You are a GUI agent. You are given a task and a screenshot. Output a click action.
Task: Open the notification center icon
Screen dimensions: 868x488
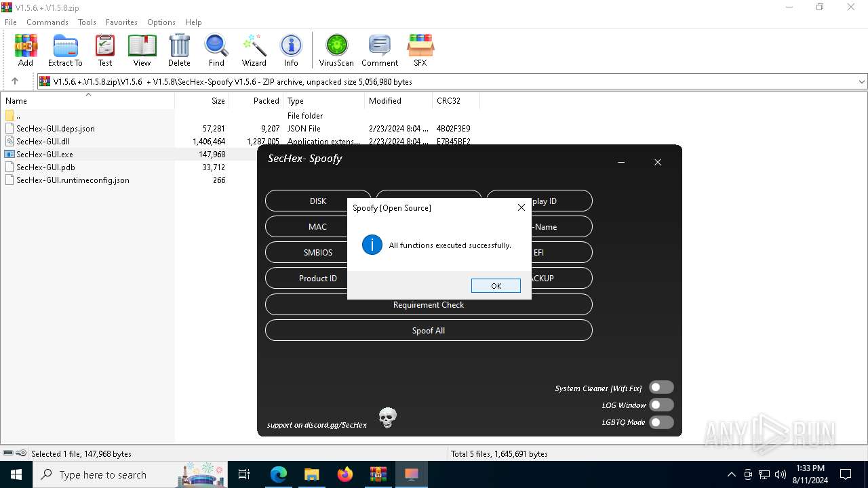pyautogui.click(x=846, y=474)
